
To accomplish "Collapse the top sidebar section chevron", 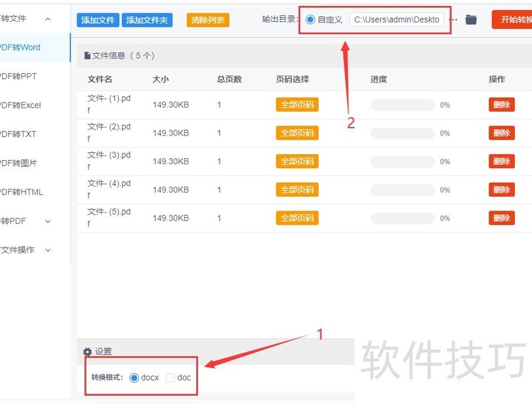I will coord(48,19).
